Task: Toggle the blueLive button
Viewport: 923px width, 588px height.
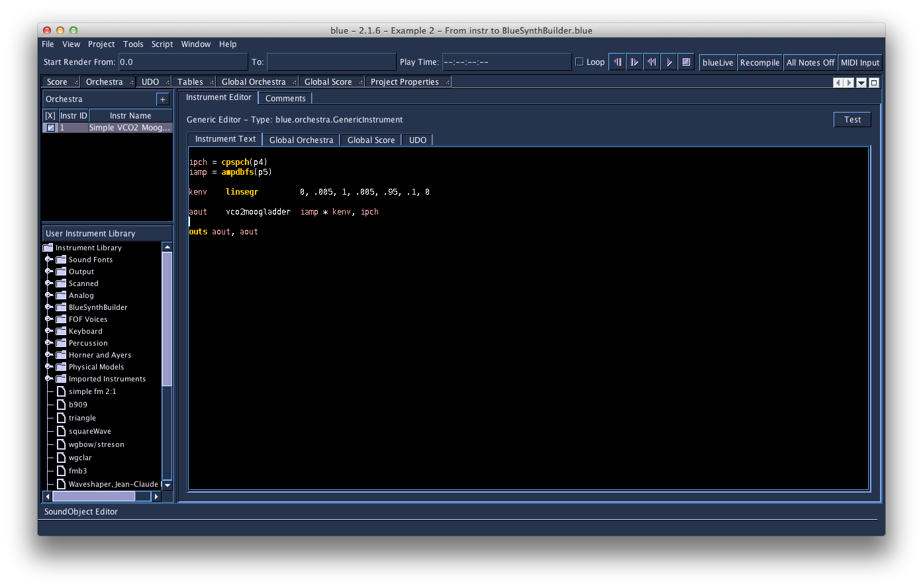Action: pyautogui.click(x=718, y=62)
